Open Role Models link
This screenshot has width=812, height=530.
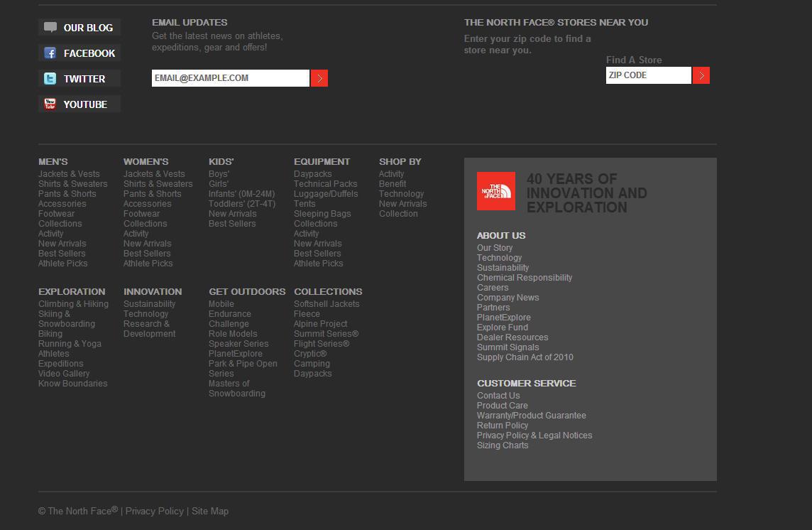[x=233, y=334]
